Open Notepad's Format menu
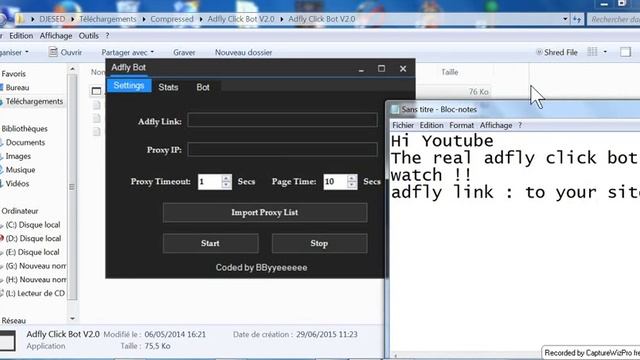Image resolution: width=640 pixels, height=360 pixels. point(462,125)
